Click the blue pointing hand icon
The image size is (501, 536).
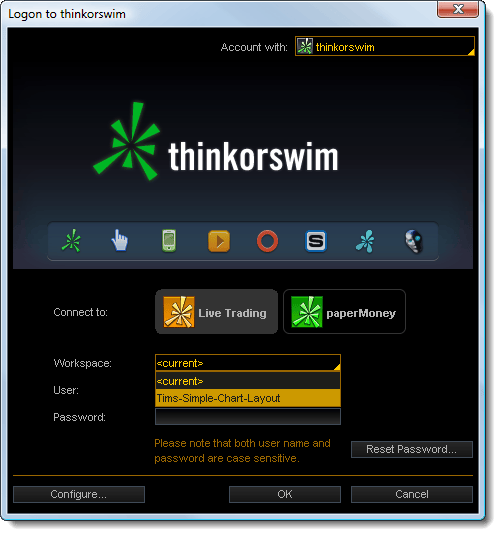[x=120, y=240]
